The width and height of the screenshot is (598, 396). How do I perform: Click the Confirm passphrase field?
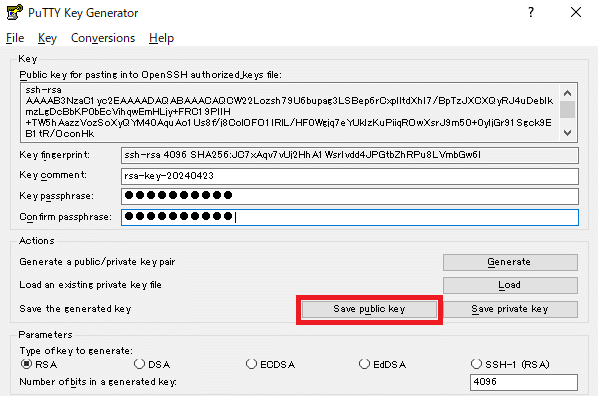point(350,217)
